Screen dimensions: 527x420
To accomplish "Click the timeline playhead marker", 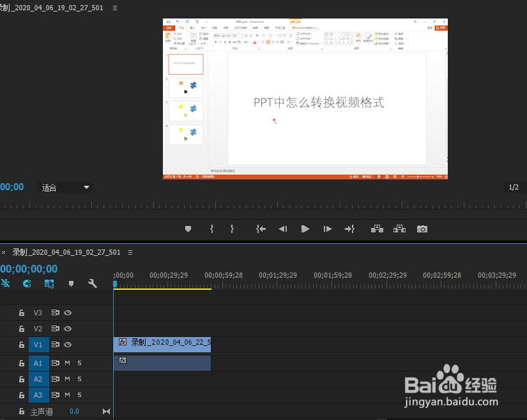I will point(115,285).
